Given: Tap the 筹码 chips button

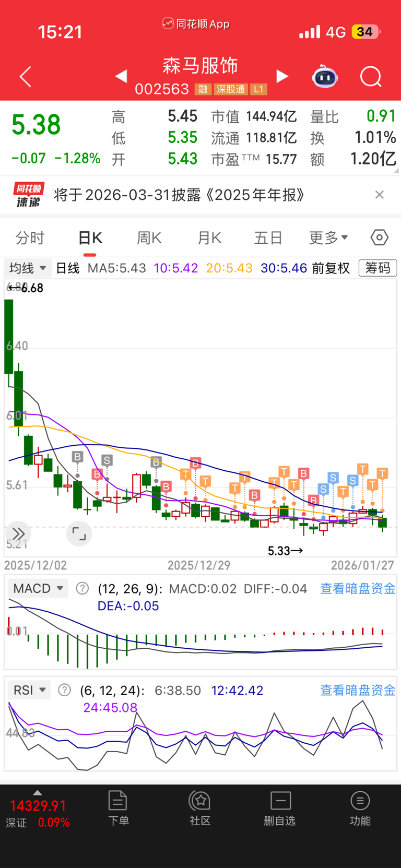Looking at the screenshot, I should tap(378, 268).
